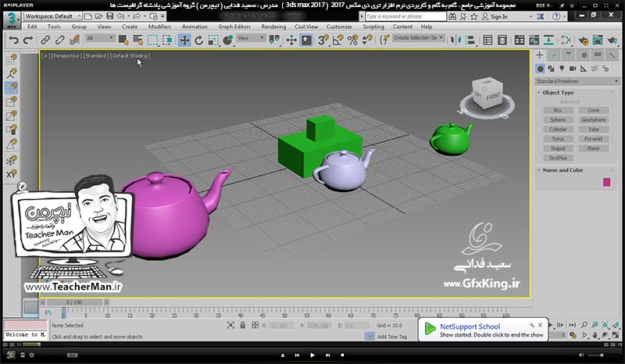This screenshot has width=625, height=364.
Task: Click the 0 / 100 time slider
Action: (74, 302)
